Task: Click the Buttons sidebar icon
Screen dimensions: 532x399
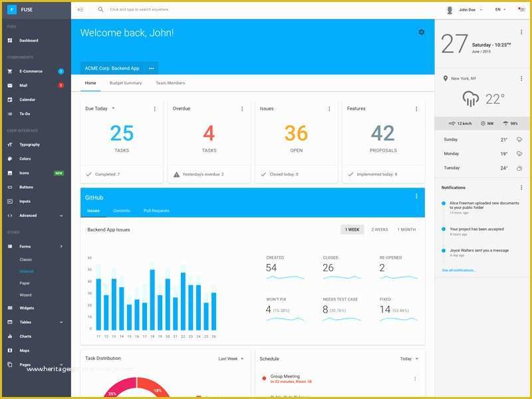Action: click(10, 188)
